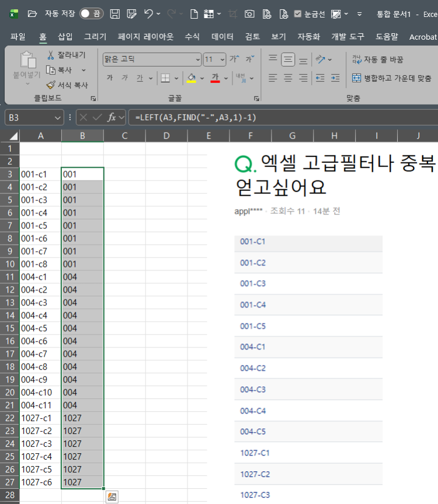Open the fill color dropdown arrow
The width and height of the screenshot is (438, 504).
coord(202,78)
